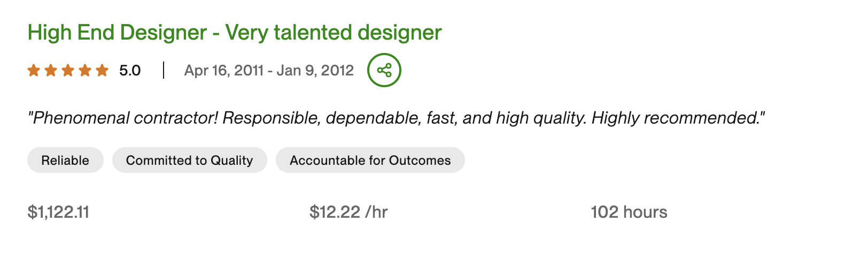Click the first orange rating star
Screen dimensions: 868x260
(x=34, y=70)
